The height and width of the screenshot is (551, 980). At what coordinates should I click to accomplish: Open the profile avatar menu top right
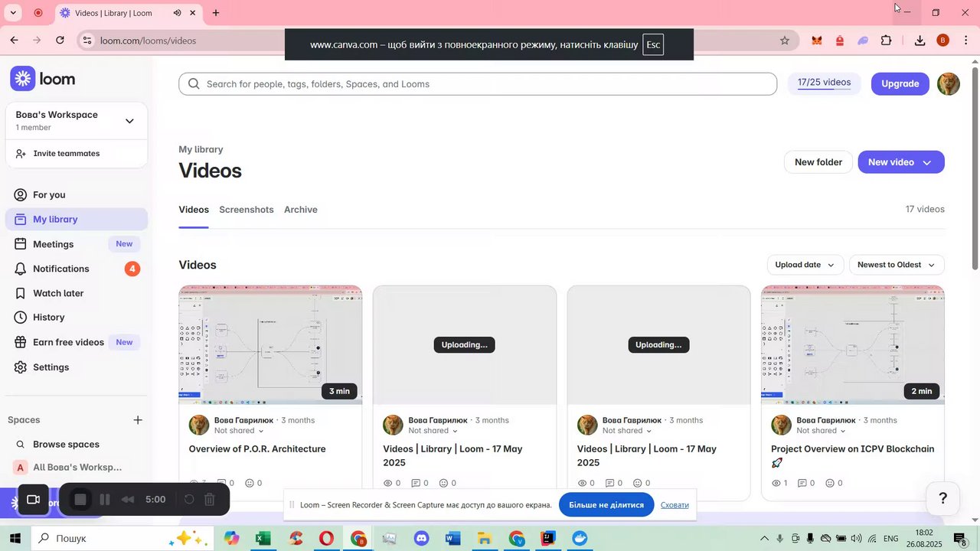click(949, 83)
